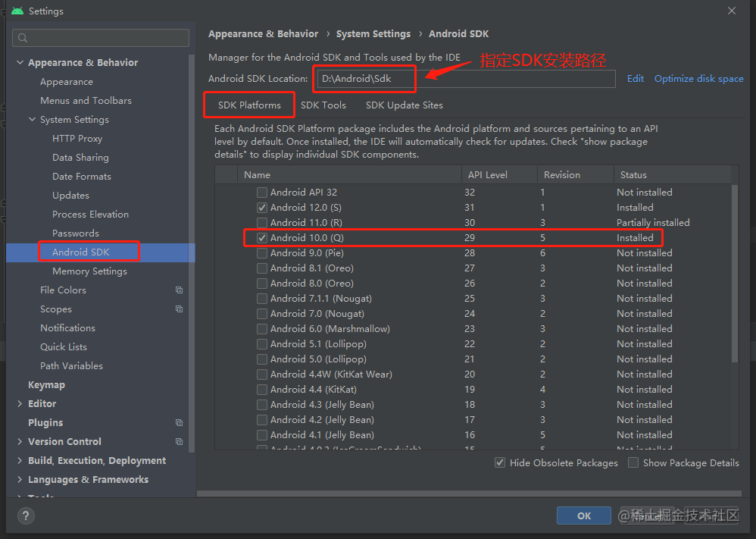The image size is (756, 539).
Task: Click the search magnifier icon in settings
Action: click(x=23, y=38)
